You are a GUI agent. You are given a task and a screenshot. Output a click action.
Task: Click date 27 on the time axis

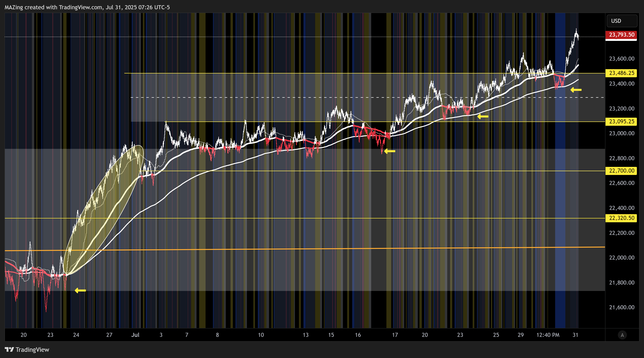(x=109, y=335)
